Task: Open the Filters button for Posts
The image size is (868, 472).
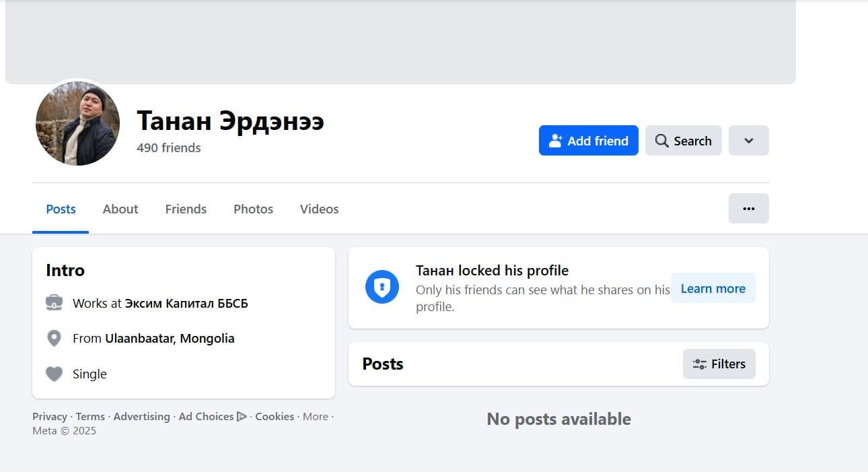Action: pyautogui.click(x=719, y=364)
